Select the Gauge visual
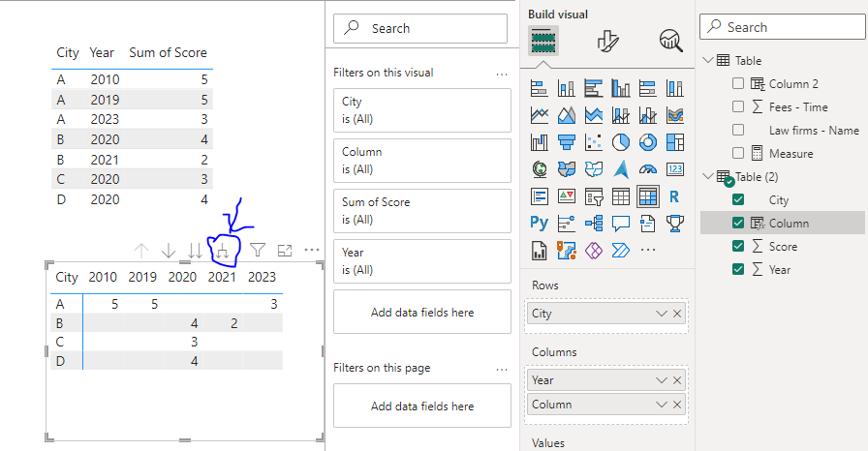 pyautogui.click(x=648, y=169)
